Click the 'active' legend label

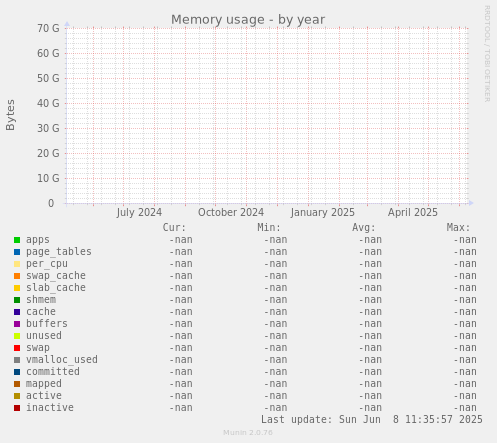click(x=44, y=396)
